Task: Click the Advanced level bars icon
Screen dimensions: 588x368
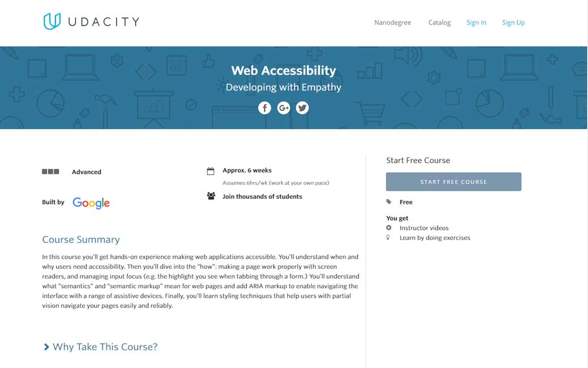Action: point(50,172)
